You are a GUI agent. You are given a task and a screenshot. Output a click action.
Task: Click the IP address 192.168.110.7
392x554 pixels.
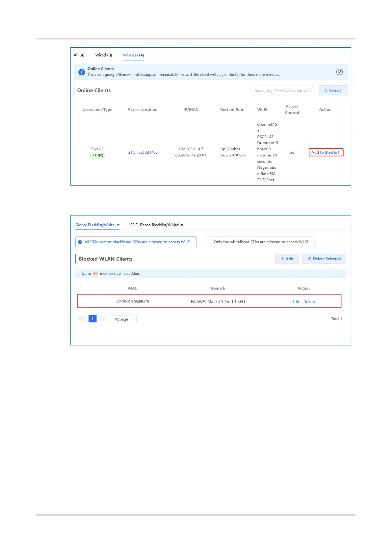click(x=191, y=149)
